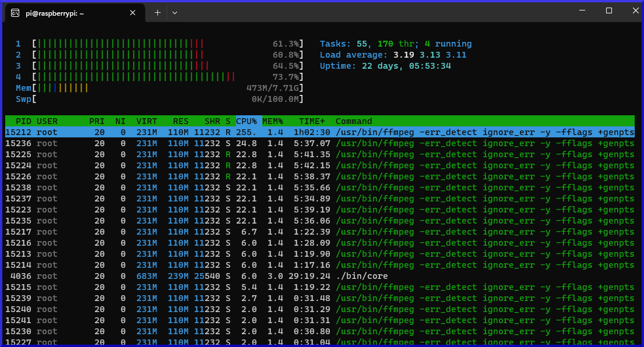644x347 pixels.
Task: Click the terminal icon in the tab
Action: tap(15, 13)
